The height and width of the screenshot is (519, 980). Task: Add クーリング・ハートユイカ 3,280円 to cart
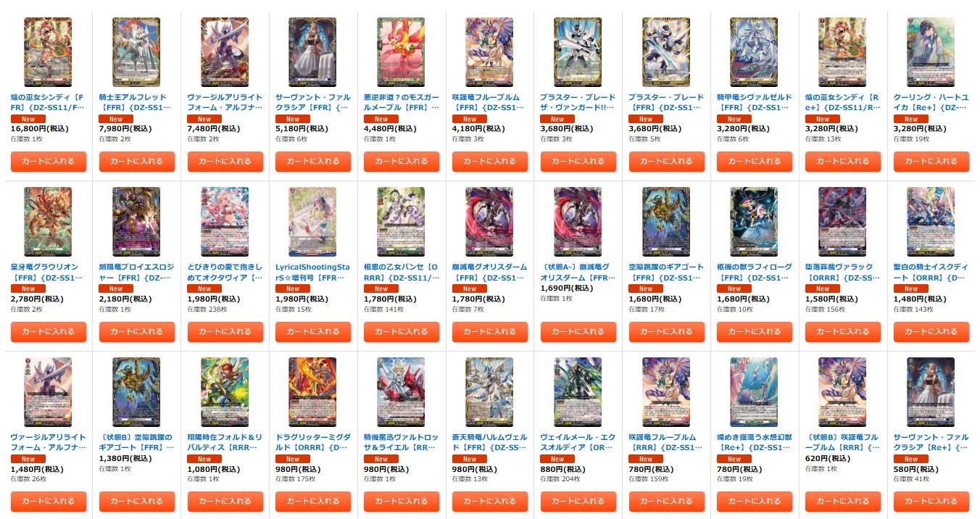coord(931,162)
